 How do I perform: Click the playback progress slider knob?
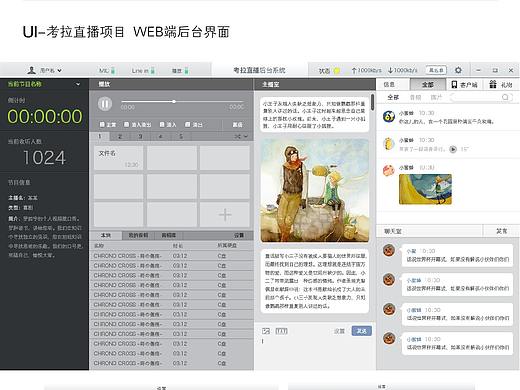click(174, 101)
